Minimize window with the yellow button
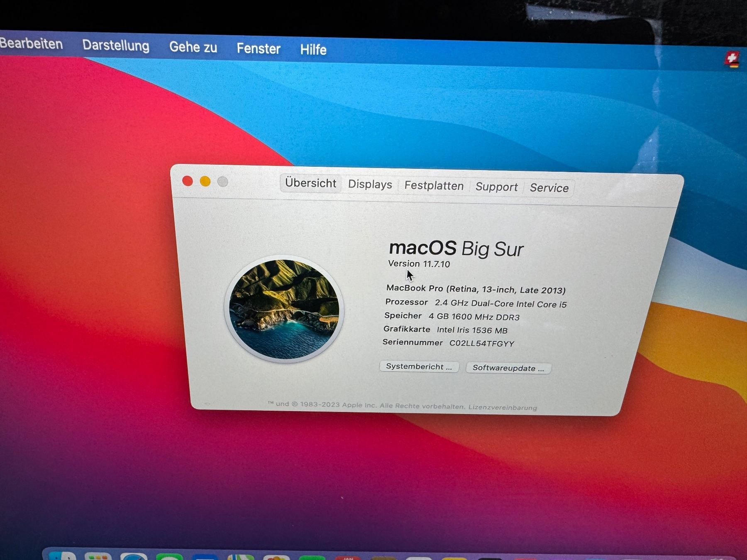The width and height of the screenshot is (747, 560). (205, 182)
